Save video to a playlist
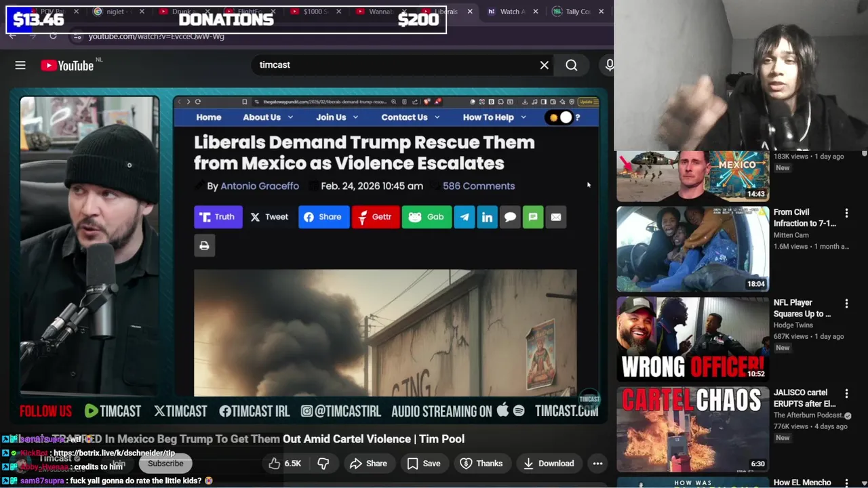Viewport: 868px width, 488px height. click(424, 464)
